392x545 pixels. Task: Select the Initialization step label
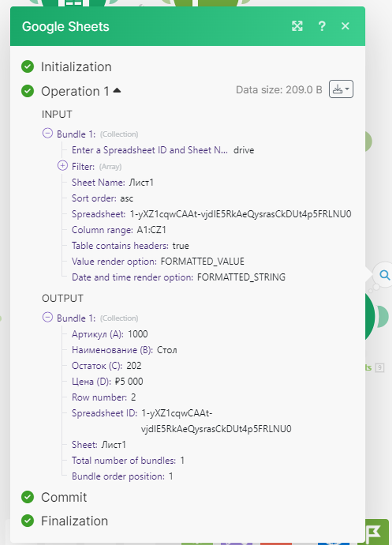tap(76, 67)
